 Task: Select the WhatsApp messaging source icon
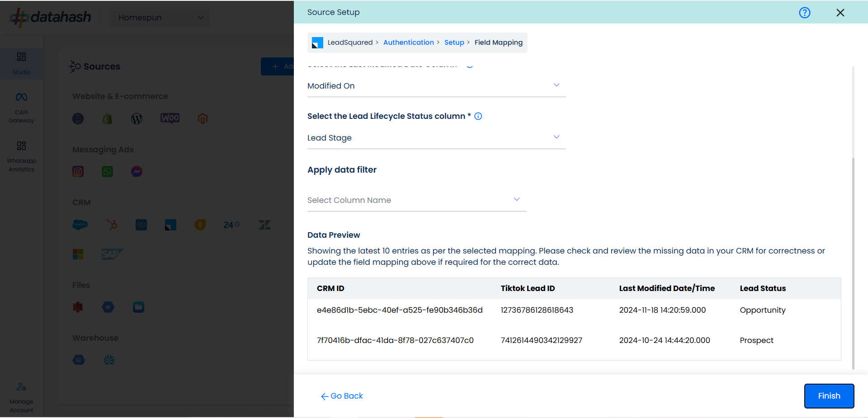[x=107, y=171]
